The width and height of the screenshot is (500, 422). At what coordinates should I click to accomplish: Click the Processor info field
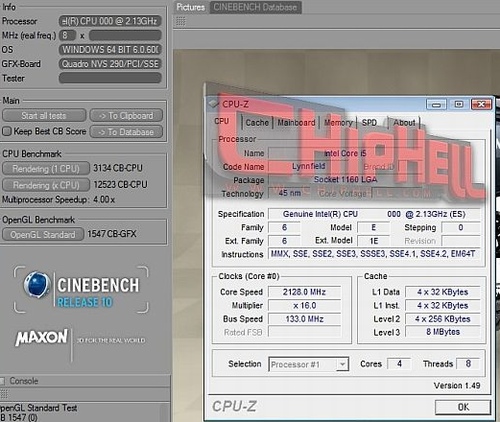click(110, 21)
